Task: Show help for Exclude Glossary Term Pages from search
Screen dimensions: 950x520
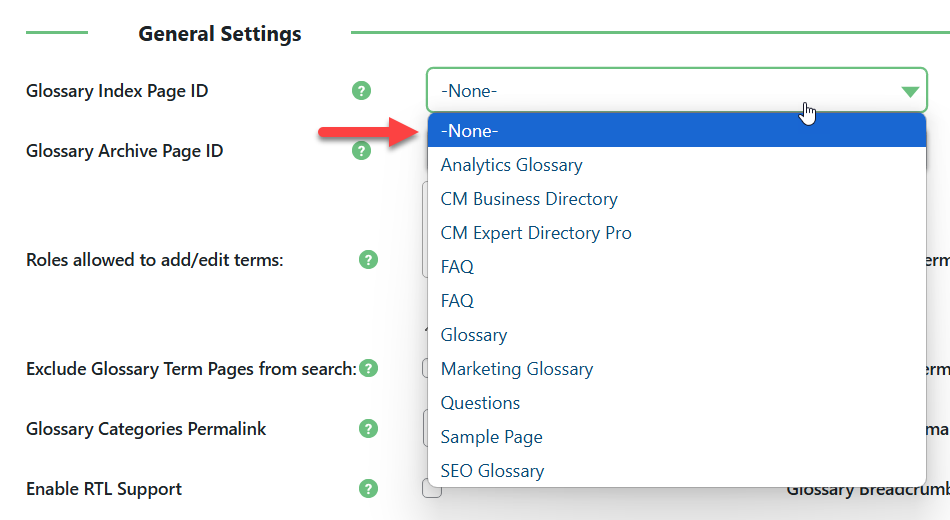Action: point(368,368)
